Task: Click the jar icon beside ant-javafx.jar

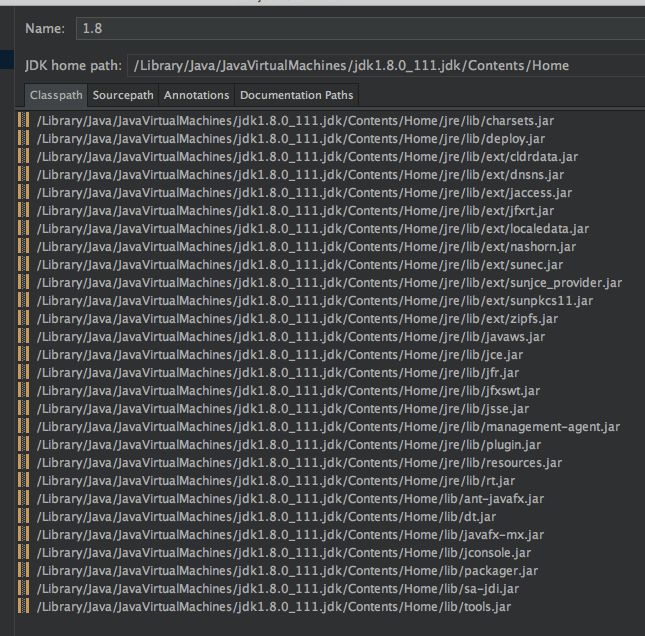Action: tap(24, 499)
